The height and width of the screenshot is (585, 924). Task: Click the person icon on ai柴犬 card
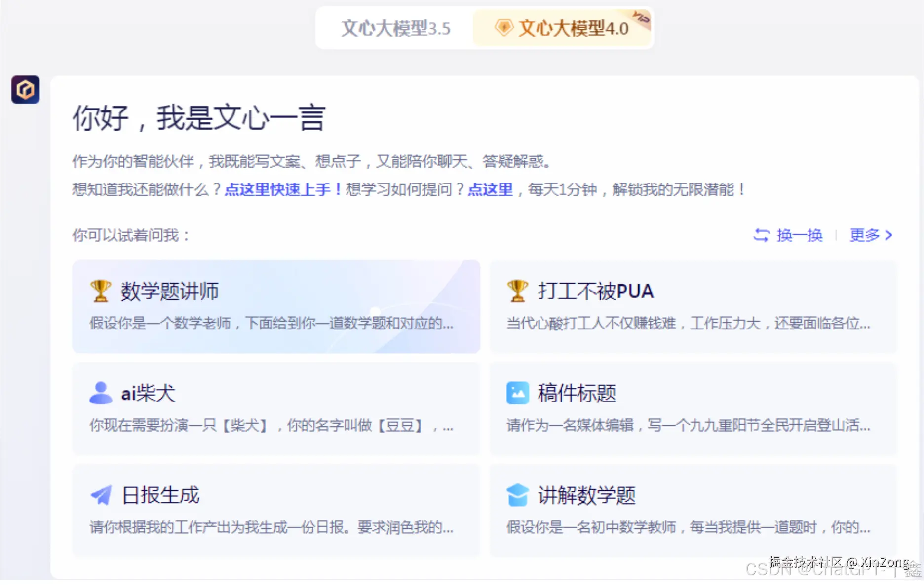101,392
